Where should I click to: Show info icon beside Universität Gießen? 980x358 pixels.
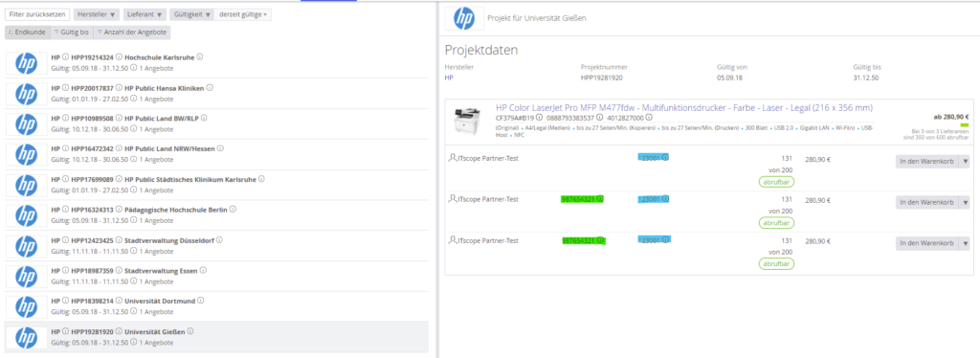coord(190,332)
